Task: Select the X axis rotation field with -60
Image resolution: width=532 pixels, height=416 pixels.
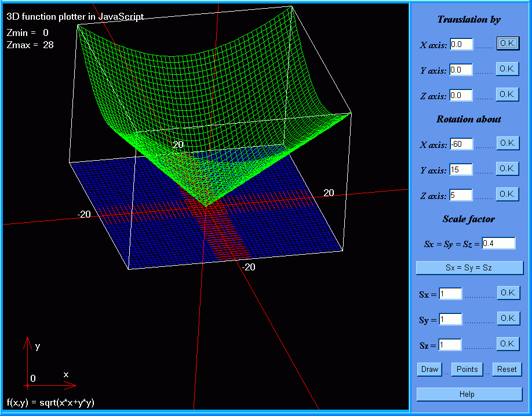Action: pyautogui.click(x=461, y=144)
